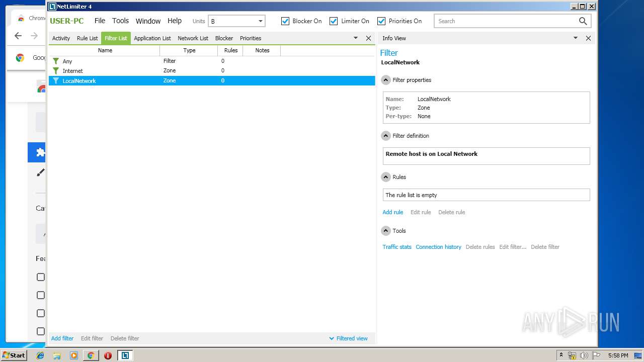Collapse the Filter definition section
The image size is (644, 362).
pyautogui.click(x=386, y=136)
